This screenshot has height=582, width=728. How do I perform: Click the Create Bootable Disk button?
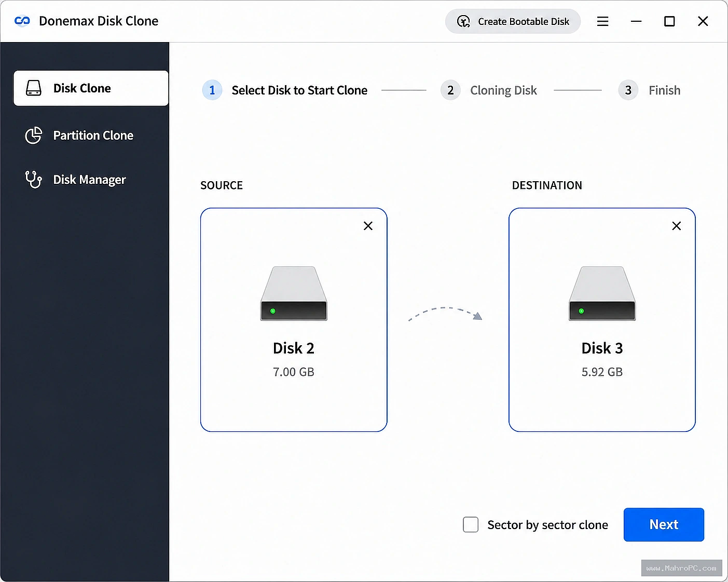click(513, 21)
